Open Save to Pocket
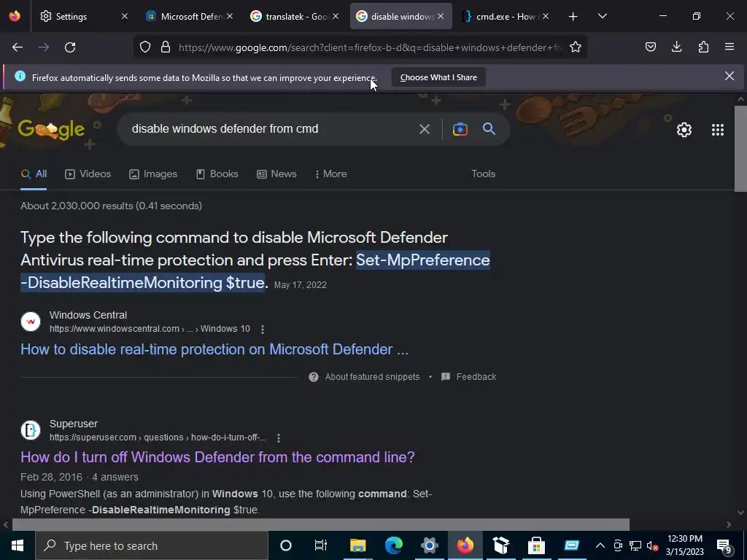The width and height of the screenshot is (747, 560). point(651,47)
